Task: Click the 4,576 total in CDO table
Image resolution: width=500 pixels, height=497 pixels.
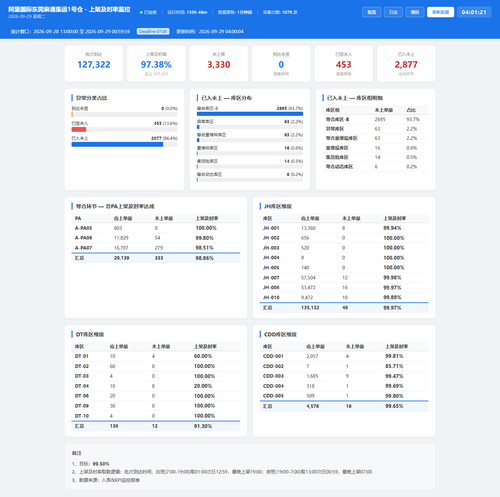Action: (313, 406)
